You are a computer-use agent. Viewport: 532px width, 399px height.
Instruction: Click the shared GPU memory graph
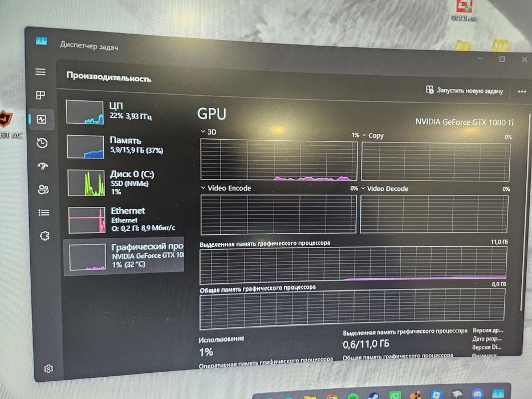(352, 308)
